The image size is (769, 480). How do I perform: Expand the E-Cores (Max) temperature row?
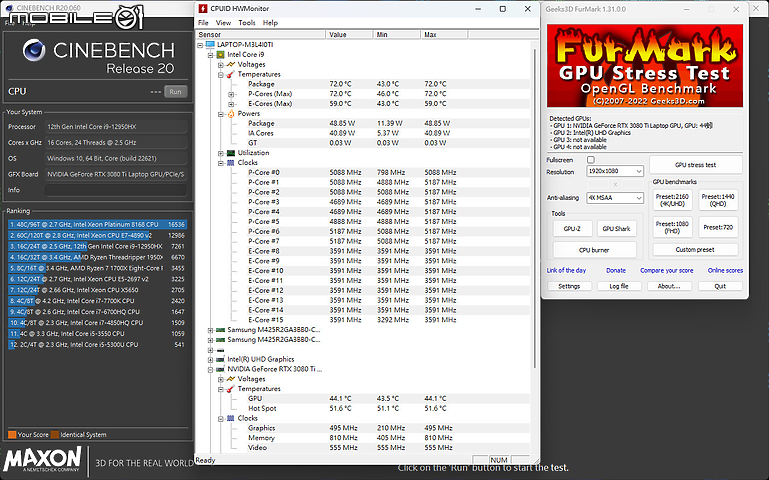pyautogui.click(x=231, y=104)
